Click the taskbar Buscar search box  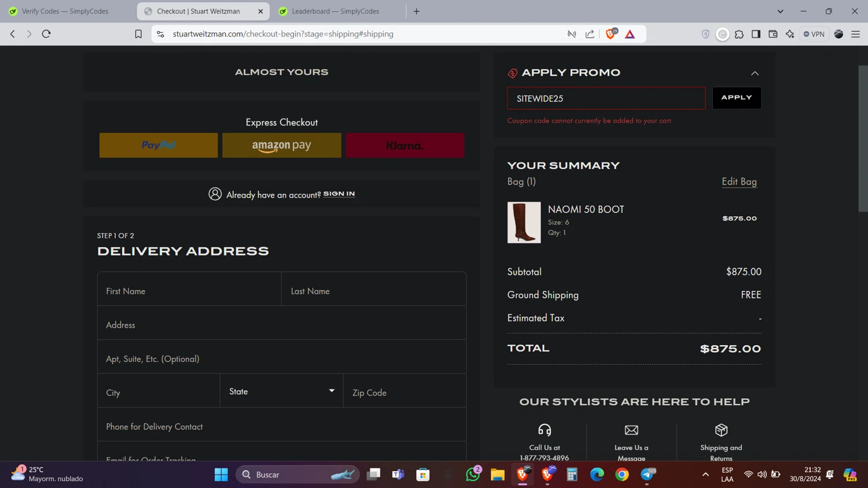(297, 475)
